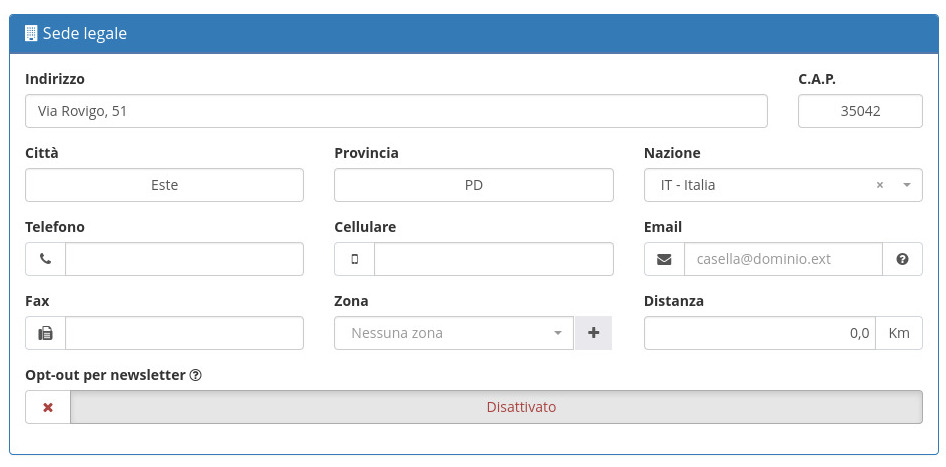
Task: Click the red X of opt-out toggle
Action: pos(48,407)
